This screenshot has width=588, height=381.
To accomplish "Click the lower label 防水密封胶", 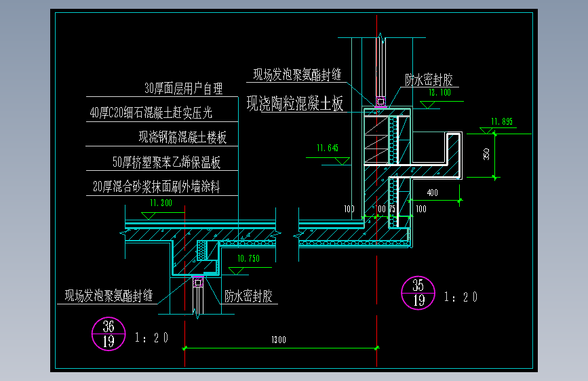I will coord(249,296).
